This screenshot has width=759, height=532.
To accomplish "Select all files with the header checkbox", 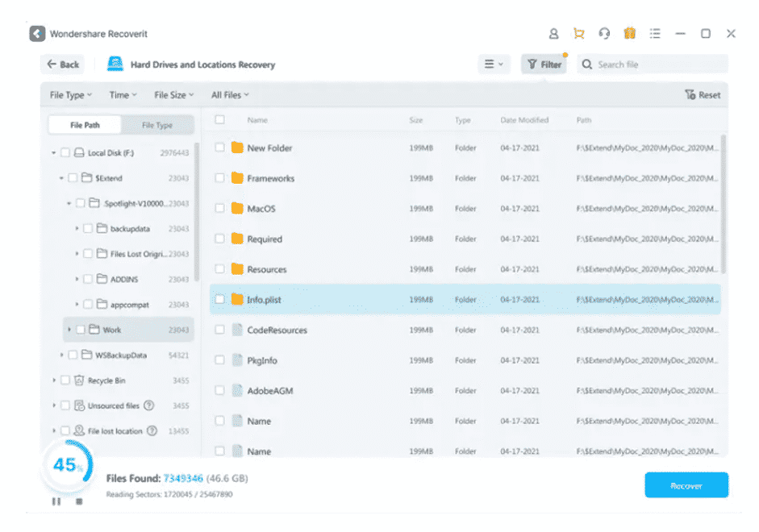I will point(219,120).
